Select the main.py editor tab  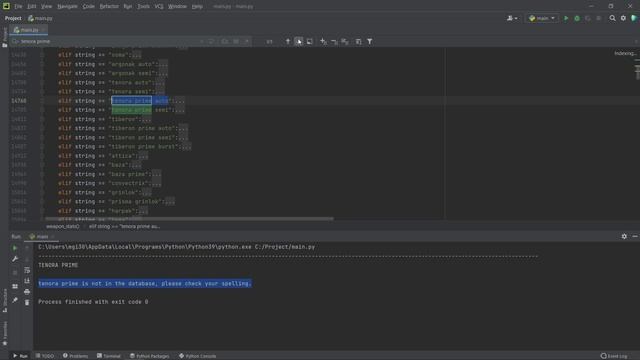point(28,30)
